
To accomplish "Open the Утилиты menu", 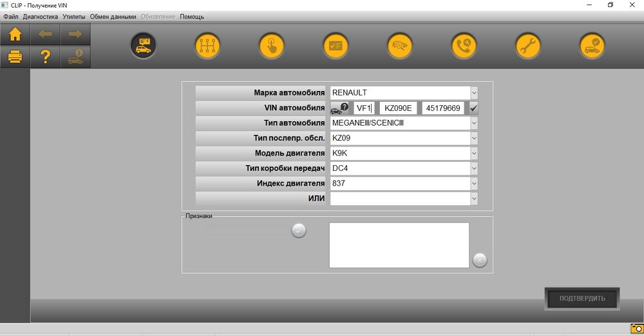I will point(74,17).
